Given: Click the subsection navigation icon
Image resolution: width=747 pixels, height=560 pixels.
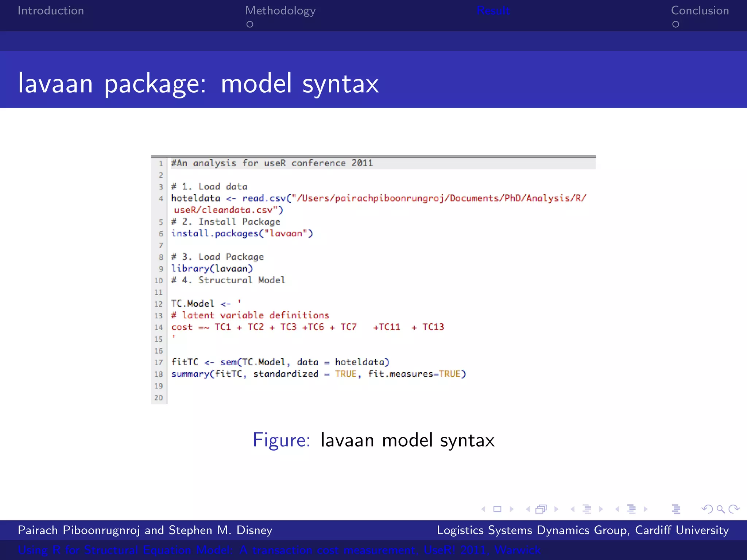Looking at the screenshot, I should pos(587,509).
